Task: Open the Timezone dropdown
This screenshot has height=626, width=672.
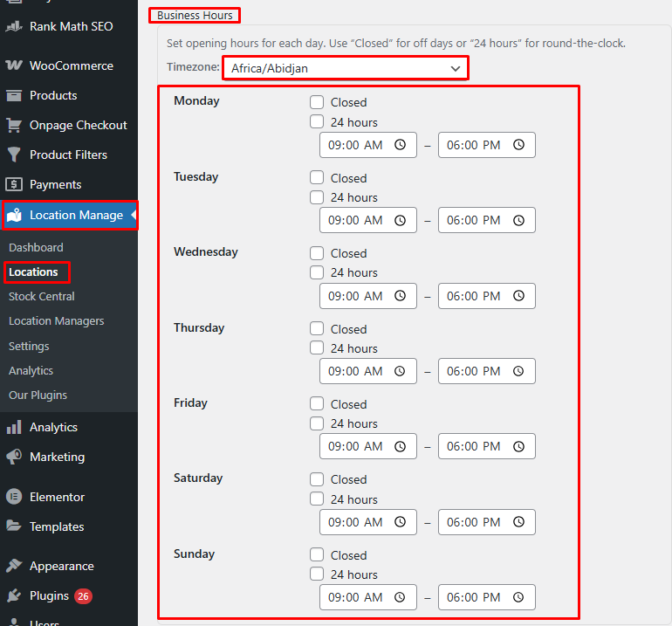Action: 345,68
